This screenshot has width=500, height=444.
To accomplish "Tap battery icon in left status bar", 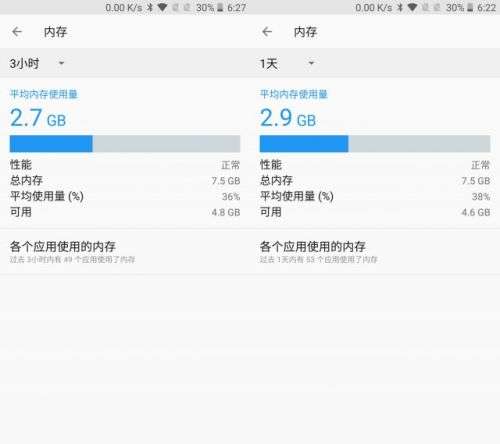I will coord(220,7).
